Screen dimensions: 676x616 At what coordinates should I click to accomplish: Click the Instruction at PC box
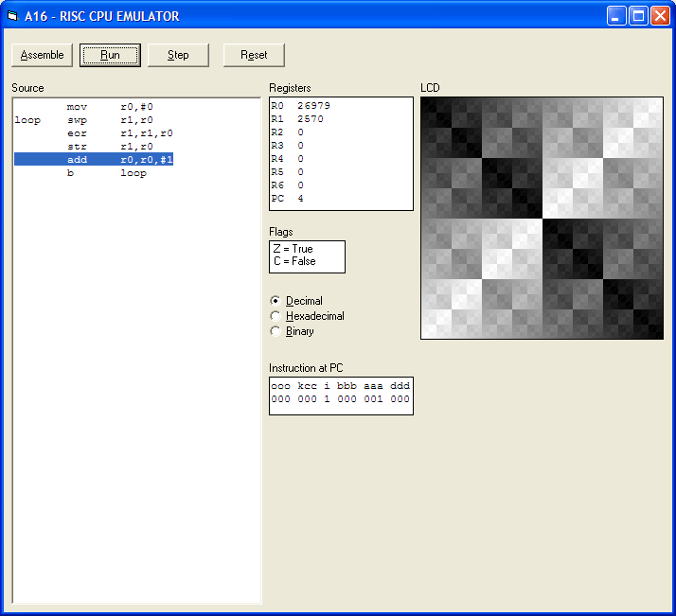coord(341,396)
